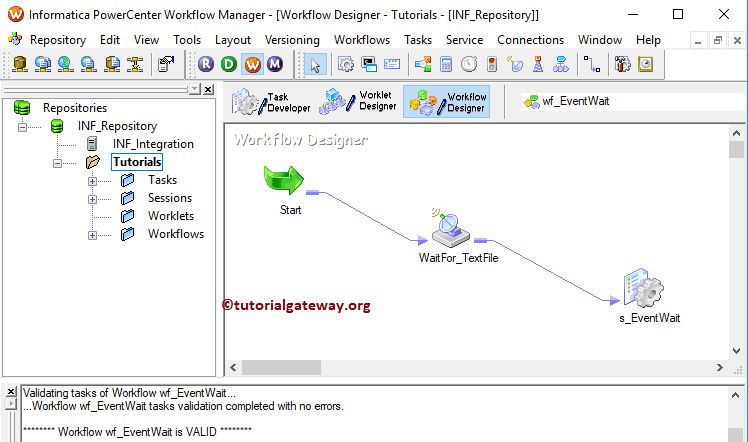This screenshot has height=442, width=748.
Task: Create a Session task from toolbar
Action: 345,64
